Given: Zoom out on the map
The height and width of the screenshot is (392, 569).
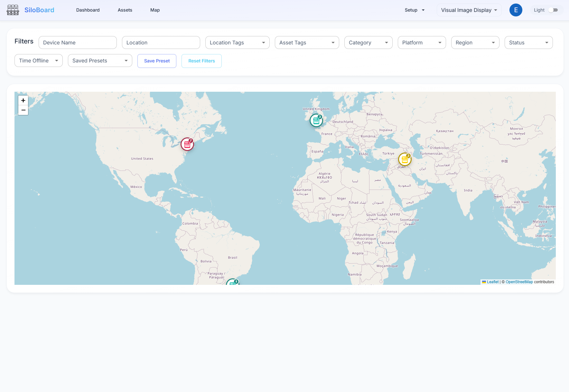Looking at the screenshot, I should click(x=23, y=110).
